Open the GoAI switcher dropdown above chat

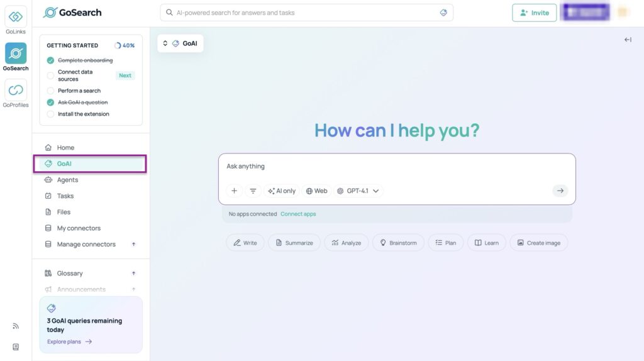pyautogui.click(x=180, y=43)
